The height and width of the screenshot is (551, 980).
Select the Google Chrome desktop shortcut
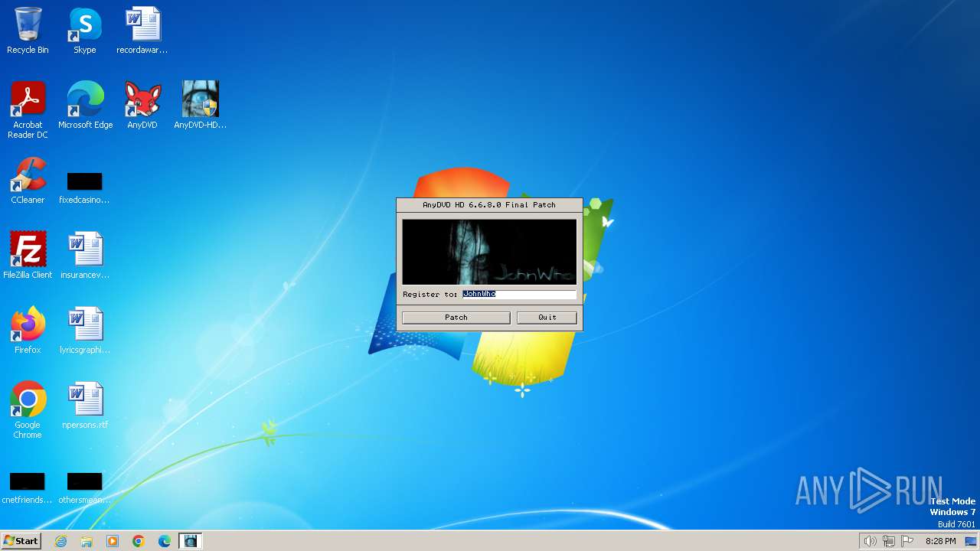point(28,410)
